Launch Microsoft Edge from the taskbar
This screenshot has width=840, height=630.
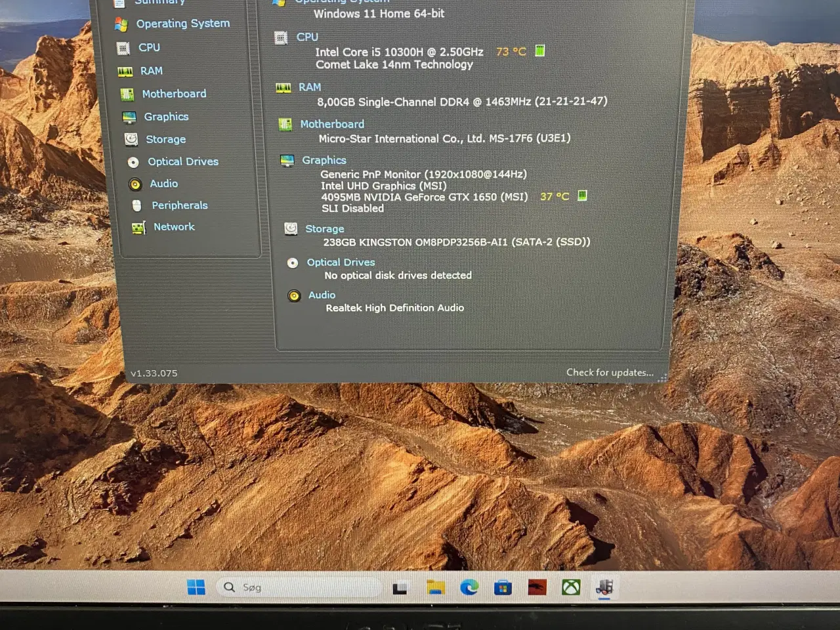[x=469, y=587]
